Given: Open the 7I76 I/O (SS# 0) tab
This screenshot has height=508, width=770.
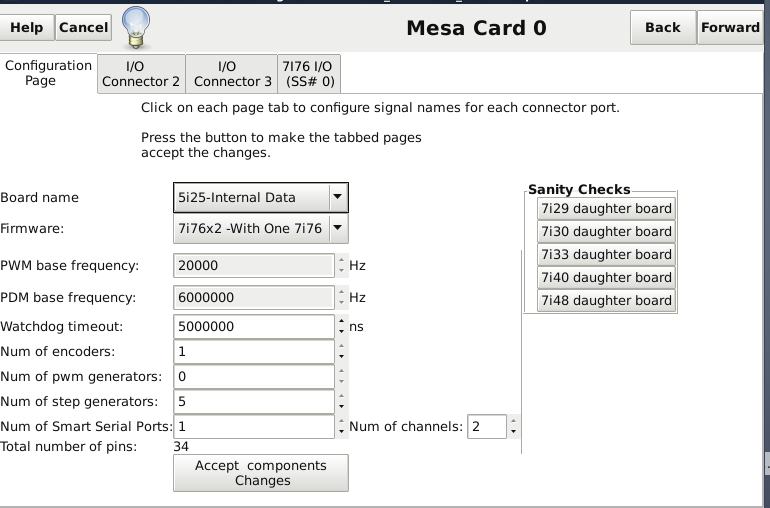Looking at the screenshot, I should click(309, 74).
